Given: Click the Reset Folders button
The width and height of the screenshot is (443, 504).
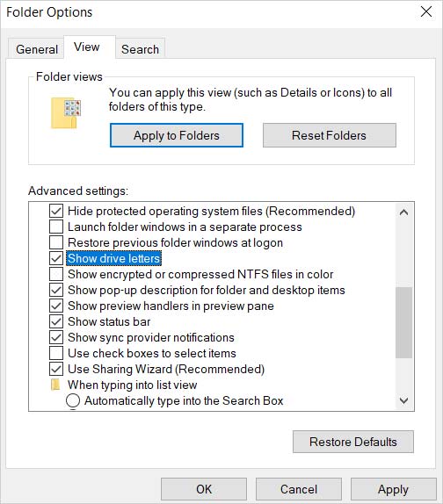Looking at the screenshot, I should coord(329,135).
